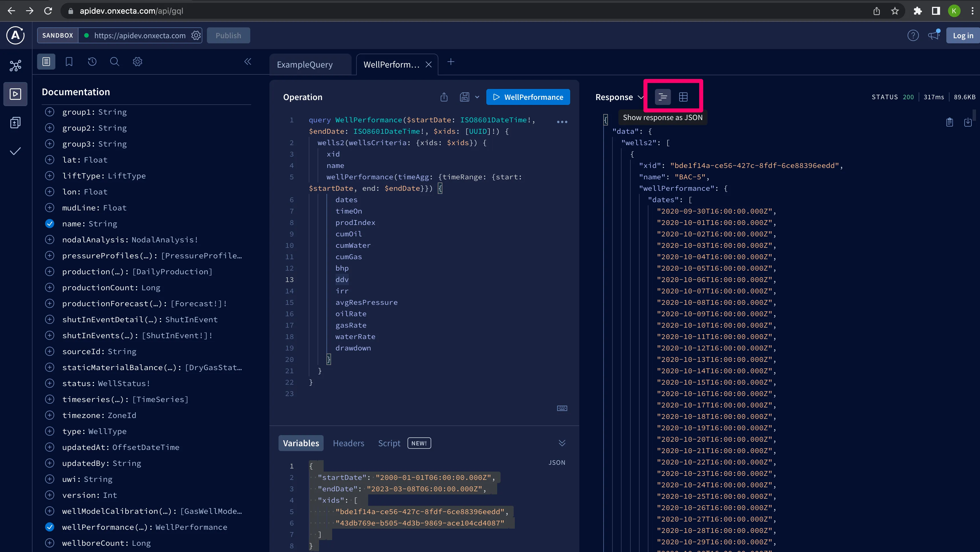This screenshot has height=552, width=980.
Task: Click the Log in button
Action: (963, 35)
